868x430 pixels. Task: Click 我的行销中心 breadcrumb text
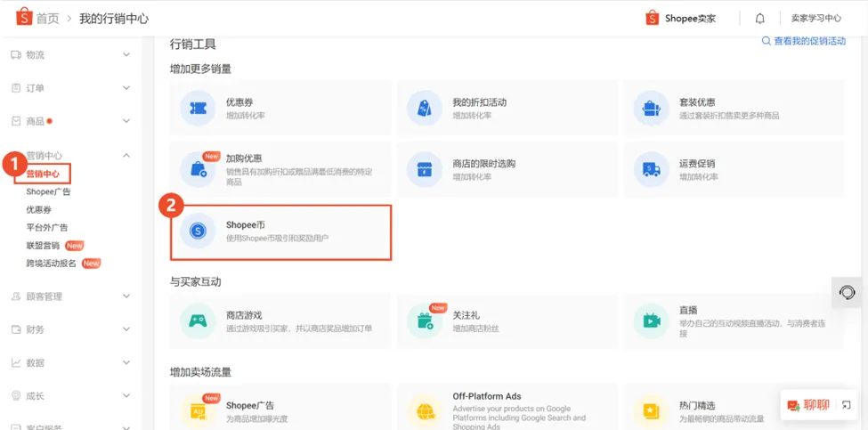point(113,19)
